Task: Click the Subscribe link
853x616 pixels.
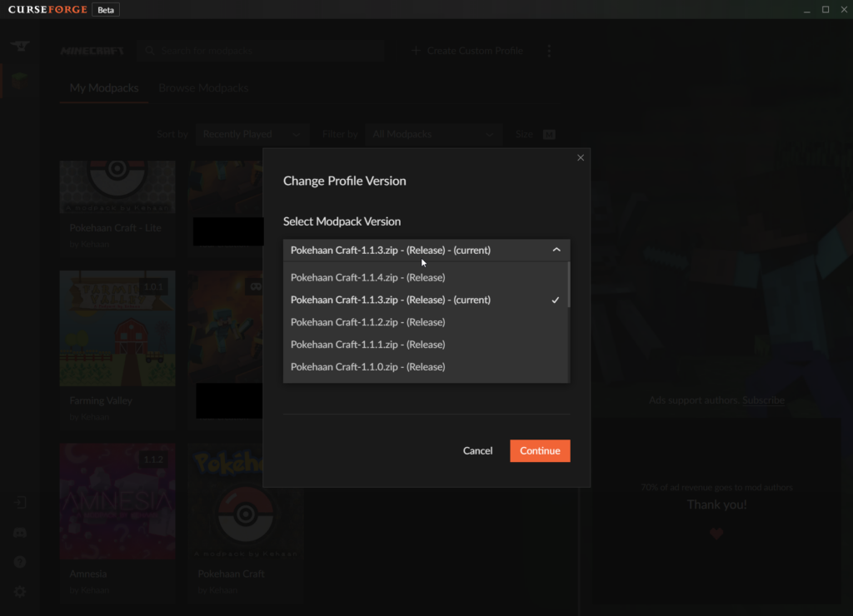Action: click(763, 400)
